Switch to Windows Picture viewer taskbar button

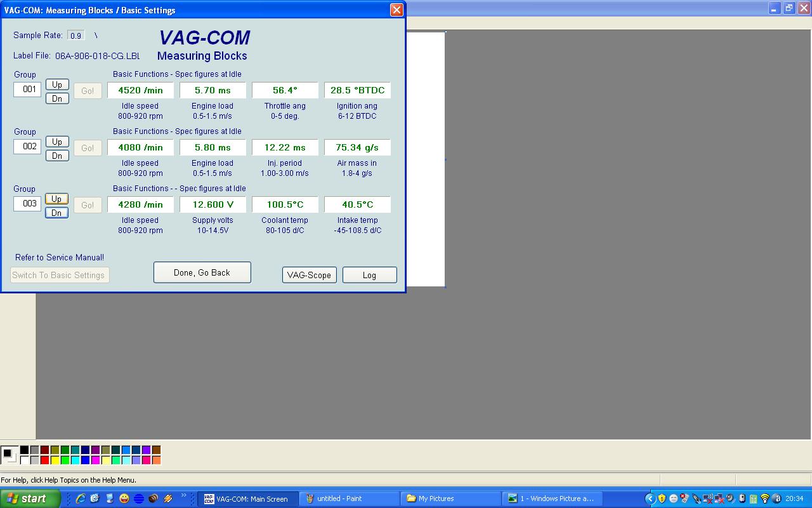pos(553,498)
